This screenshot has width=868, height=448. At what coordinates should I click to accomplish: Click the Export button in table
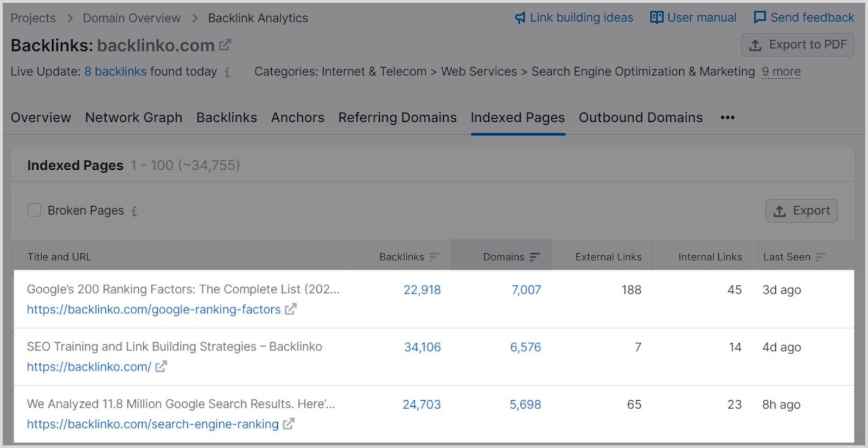pos(801,211)
